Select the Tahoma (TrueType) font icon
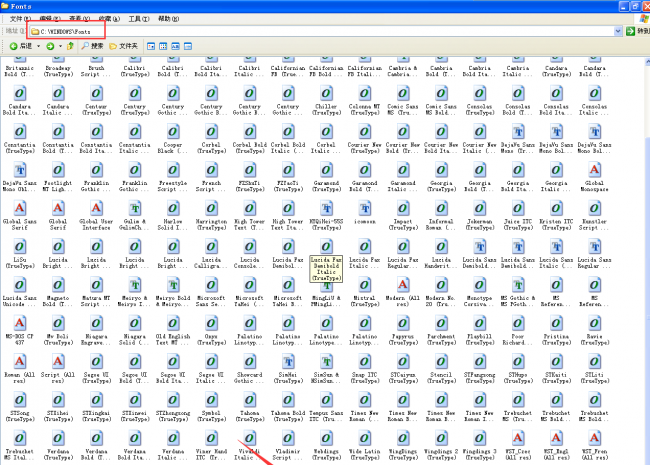 coord(250,400)
